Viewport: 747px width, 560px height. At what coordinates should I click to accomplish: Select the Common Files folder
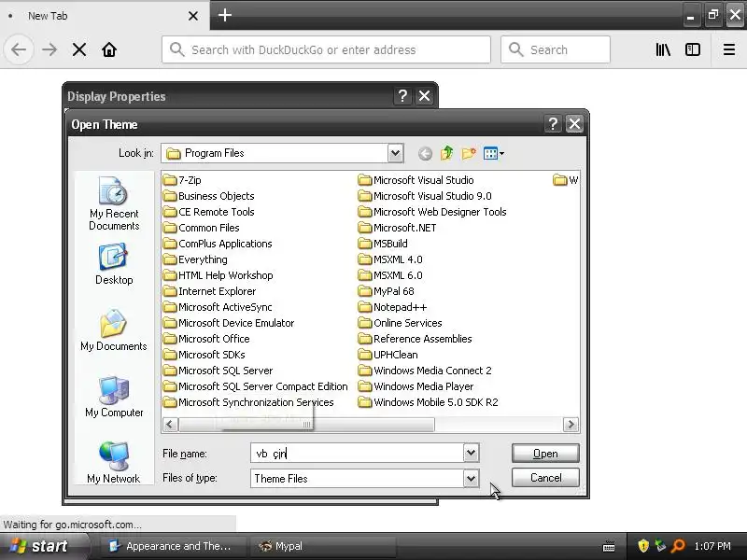click(201, 228)
